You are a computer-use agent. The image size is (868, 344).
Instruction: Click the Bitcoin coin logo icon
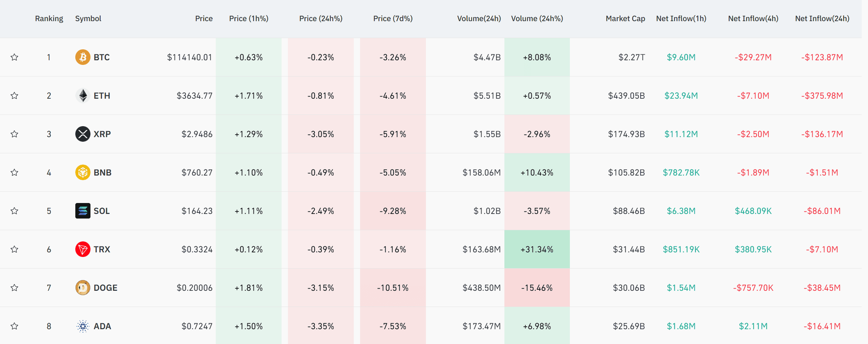pyautogui.click(x=83, y=57)
